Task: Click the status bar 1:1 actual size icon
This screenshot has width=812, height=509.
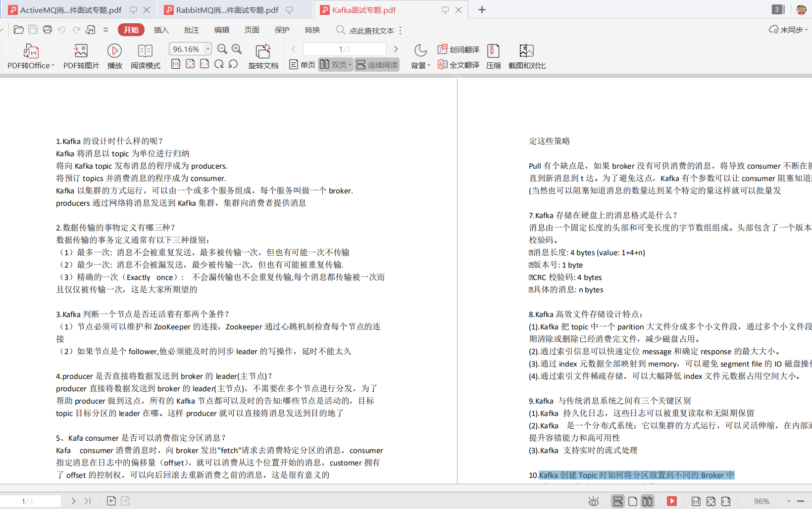Action: point(696,501)
